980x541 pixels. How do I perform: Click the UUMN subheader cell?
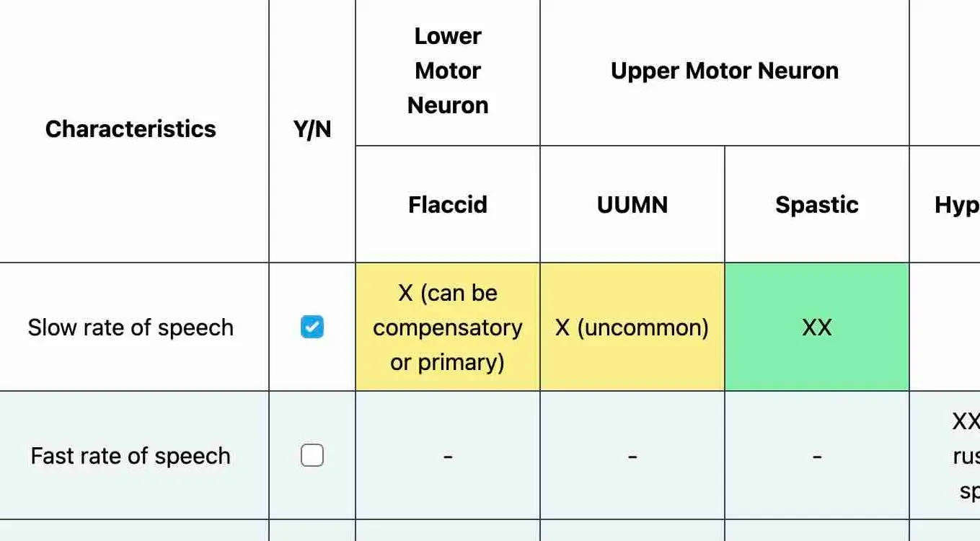pyautogui.click(x=632, y=205)
